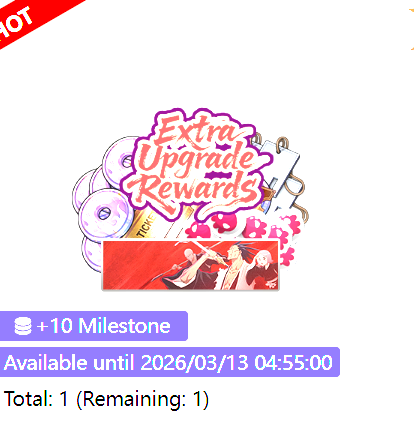Image resolution: width=414 pixels, height=429 pixels.
Task: Click the +10 Milestone badge
Action: pyautogui.click(x=93, y=326)
